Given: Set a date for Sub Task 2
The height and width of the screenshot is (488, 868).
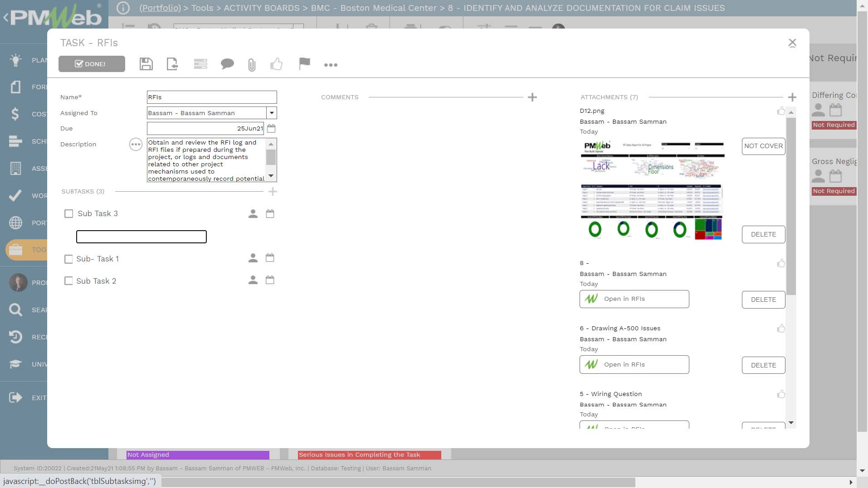Looking at the screenshot, I should (x=270, y=280).
